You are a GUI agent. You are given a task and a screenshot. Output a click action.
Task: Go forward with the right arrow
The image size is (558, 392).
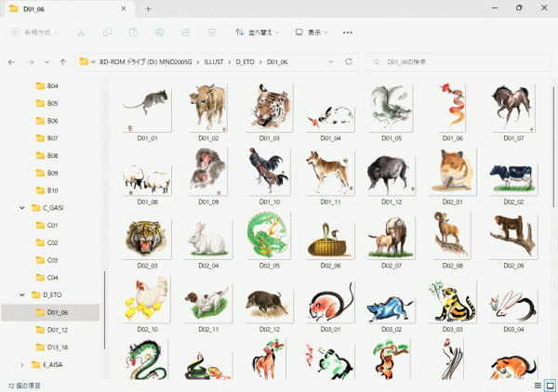point(31,62)
